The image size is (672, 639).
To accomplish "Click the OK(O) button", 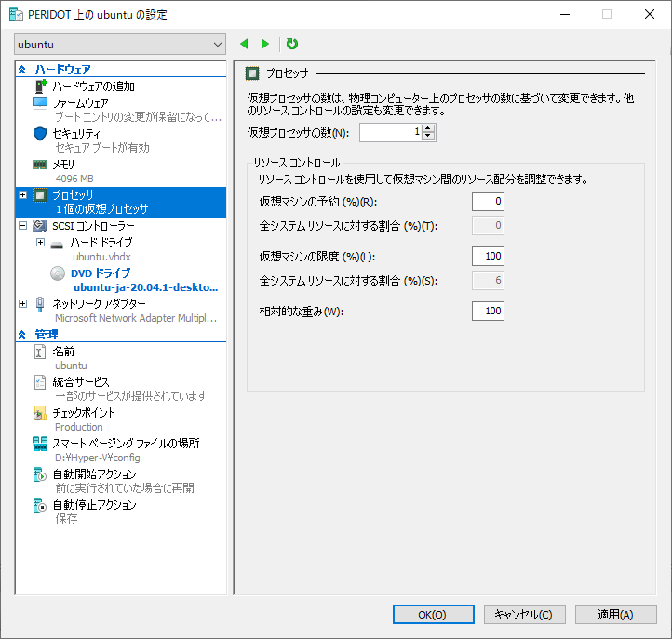I will coord(434,615).
